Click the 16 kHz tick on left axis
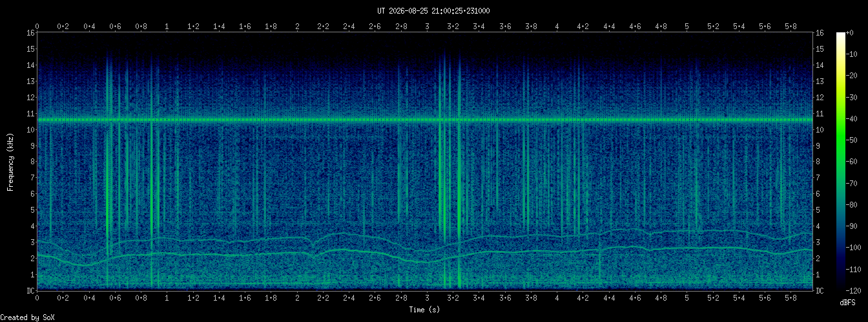 point(30,33)
